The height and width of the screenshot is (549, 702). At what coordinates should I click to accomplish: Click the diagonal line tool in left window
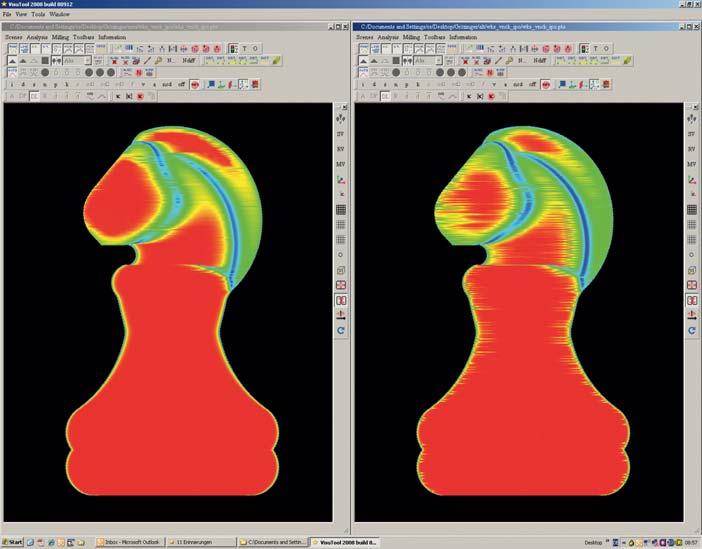tap(147, 60)
